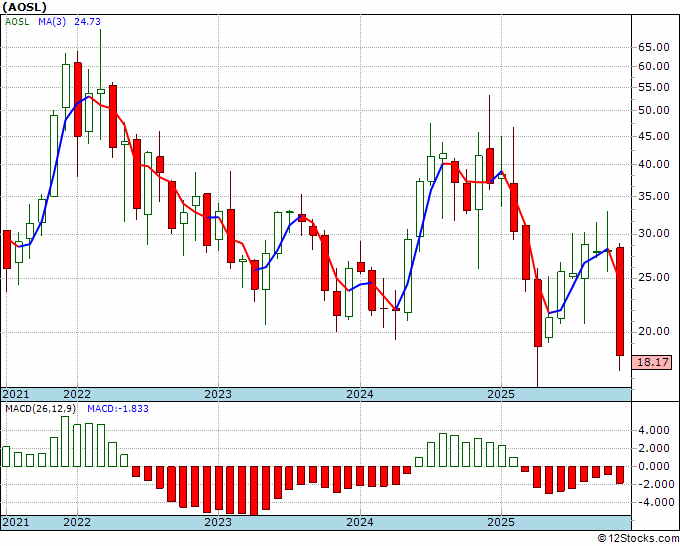Click the 45.00 price axis label
Image resolution: width=680 pixels, height=546 pixels.
[654, 136]
